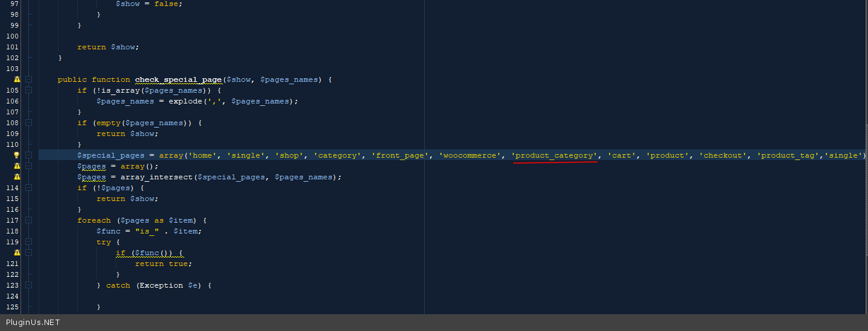This screenshot has width=868, height=331.
Task: Collapse the if (!$pages) block on line 114
Action: tap(28, 188)
